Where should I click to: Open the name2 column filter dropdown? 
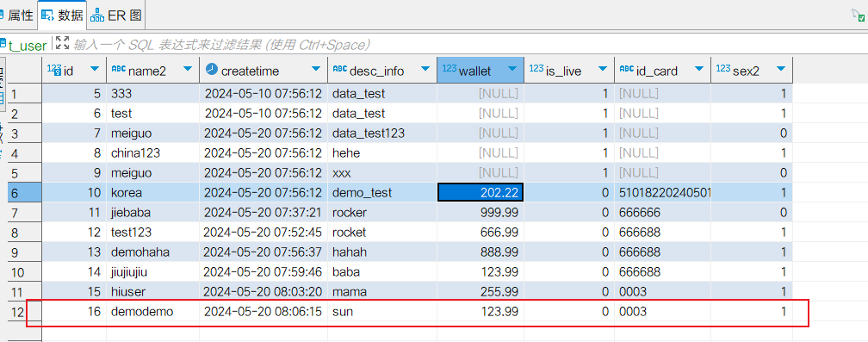(188, 69)
